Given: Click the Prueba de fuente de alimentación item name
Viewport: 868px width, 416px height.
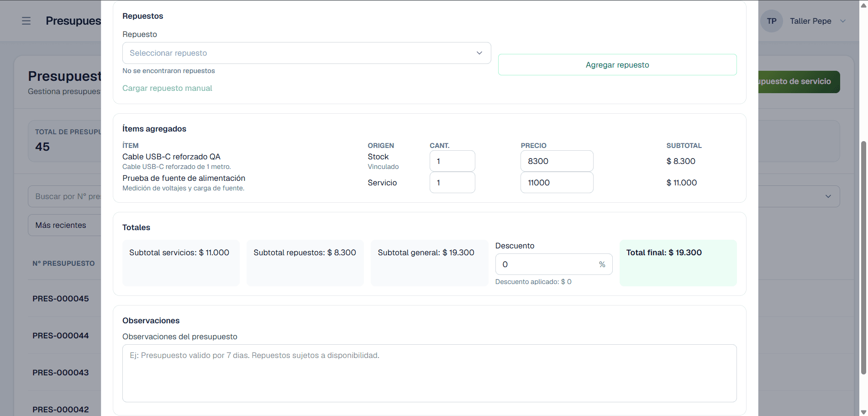Looking at the screenshot, I should click(184, 178).
